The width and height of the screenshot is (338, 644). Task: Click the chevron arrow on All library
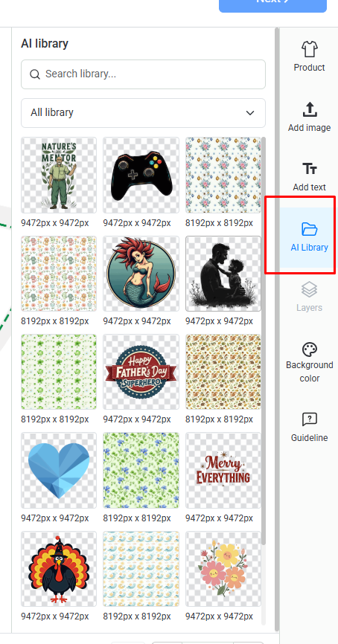tap(250, 113)
